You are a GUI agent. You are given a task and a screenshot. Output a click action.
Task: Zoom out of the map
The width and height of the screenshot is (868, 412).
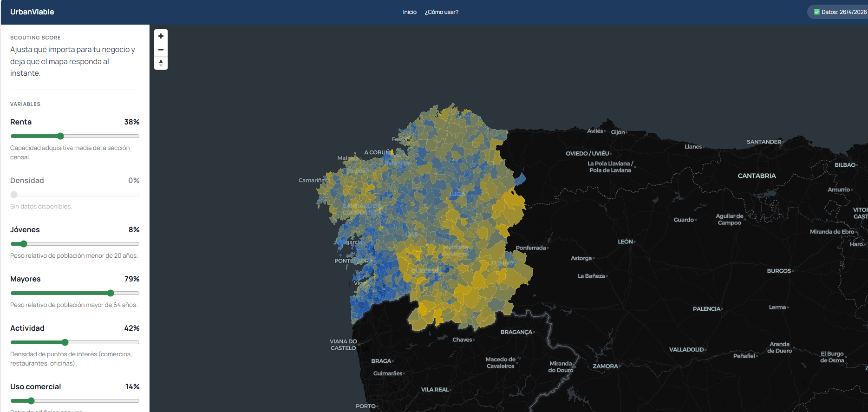point(161,50)
